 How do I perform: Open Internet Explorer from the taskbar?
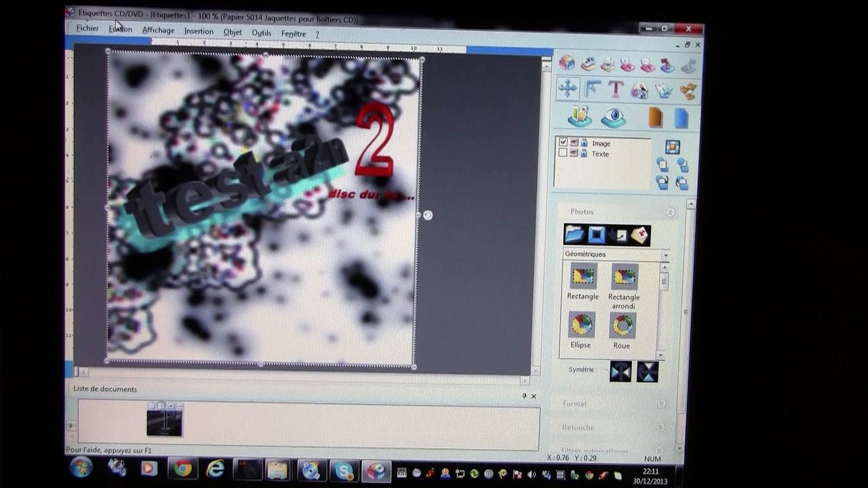[215, 469]
